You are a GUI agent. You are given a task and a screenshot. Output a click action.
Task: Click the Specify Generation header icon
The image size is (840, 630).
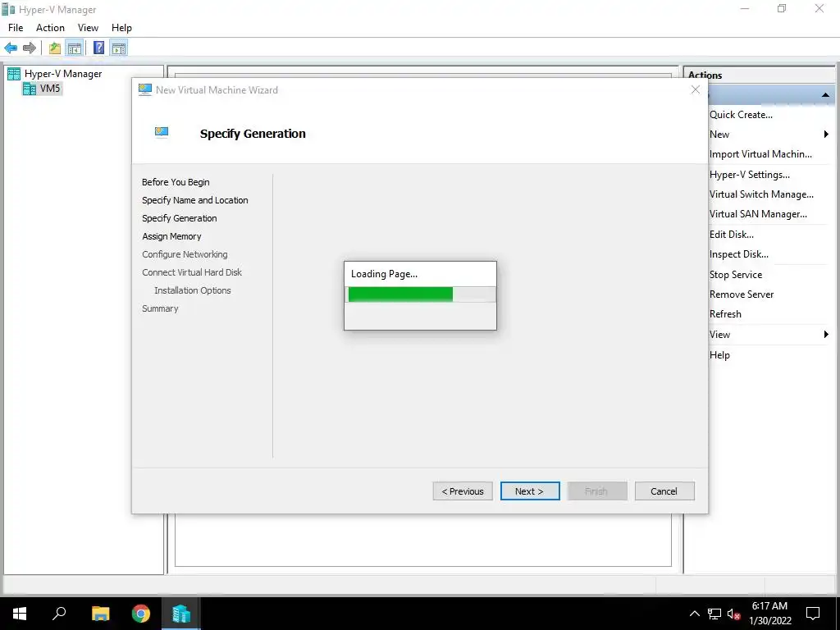coord(162,132)
